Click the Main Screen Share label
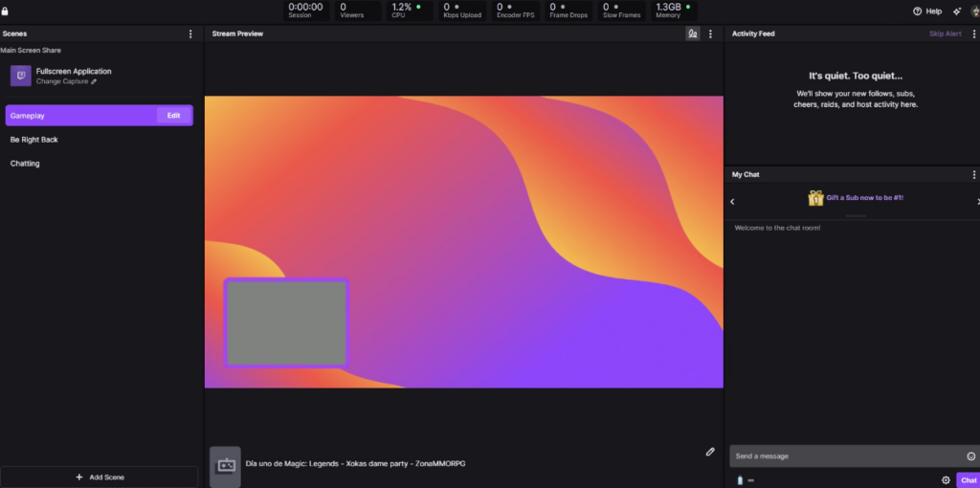 [x=31, y=50]
